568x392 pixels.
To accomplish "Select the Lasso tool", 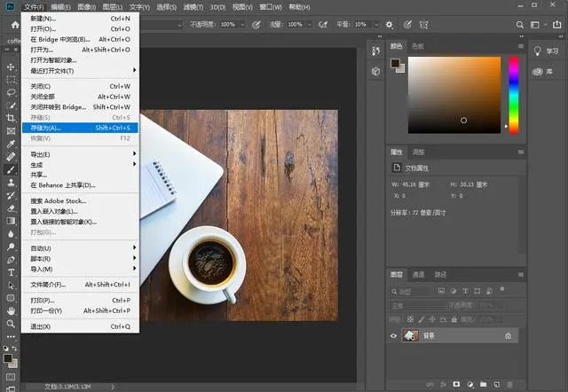I will pos(11,92).
